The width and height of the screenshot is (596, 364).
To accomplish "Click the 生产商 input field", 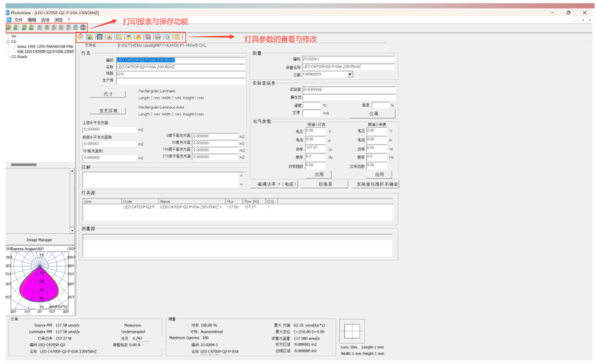I will [x=180, y=81].
